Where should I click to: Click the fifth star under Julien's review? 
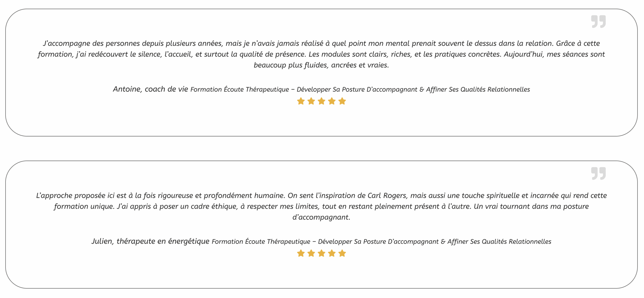342,253
